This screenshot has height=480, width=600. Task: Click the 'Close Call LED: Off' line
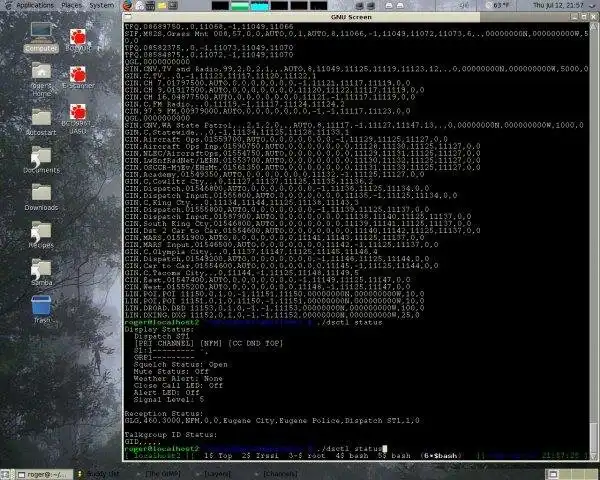tap(178, 385)
